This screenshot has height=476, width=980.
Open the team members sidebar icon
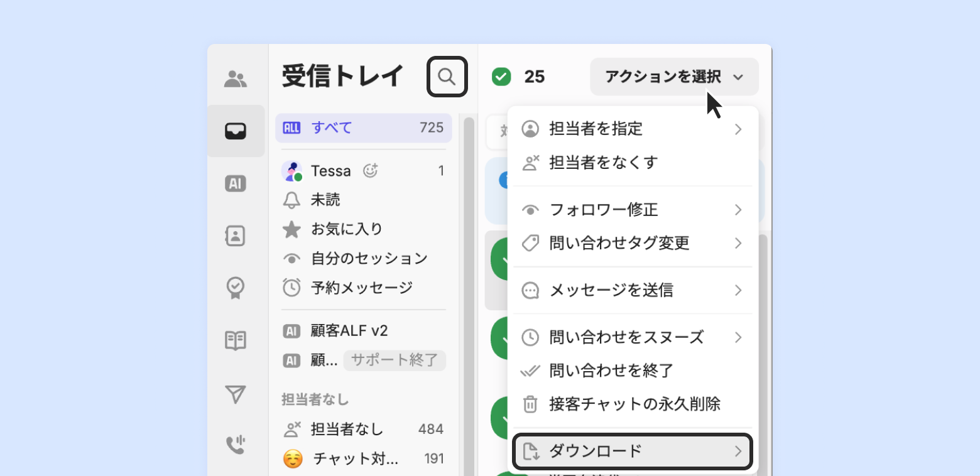coord(236,78)
